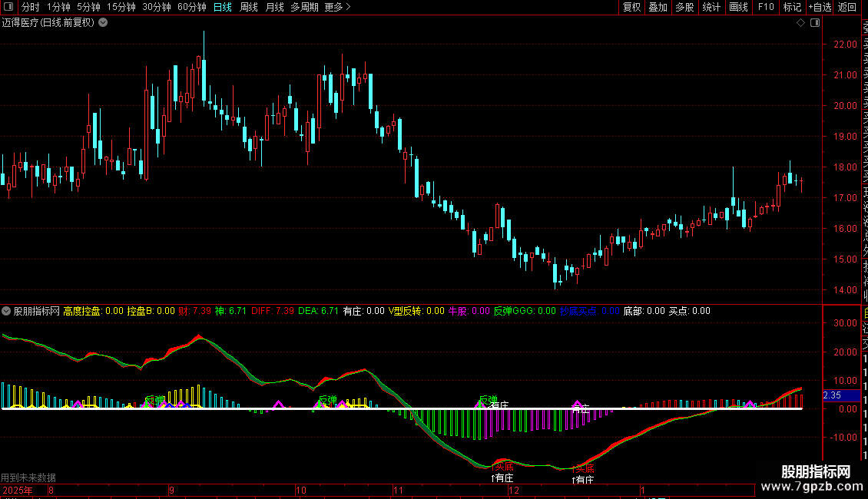Screen dimensions: 868x499
Task: Select the 多周期 multi-period tab
Action: (305, 7)
